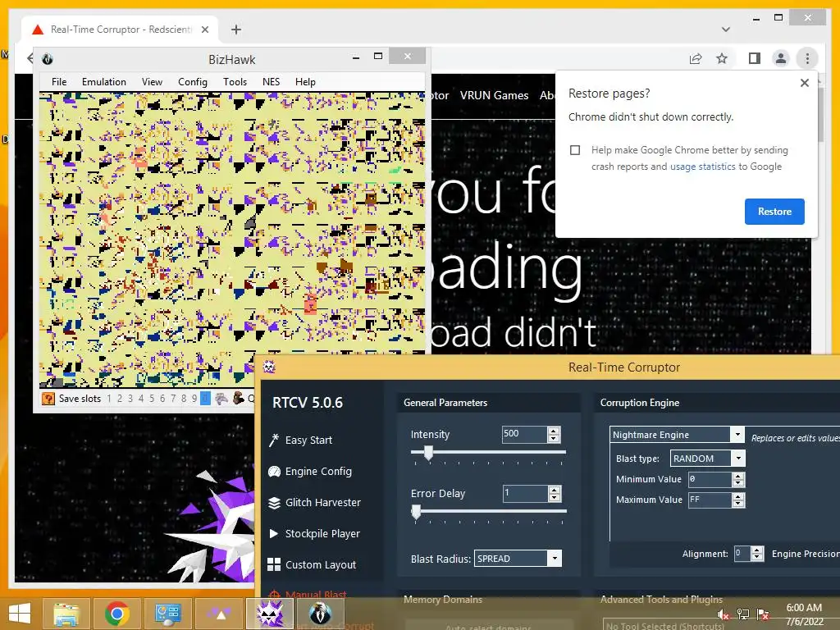Click the BizHawk title bar hawk icon

pos(48,59)
